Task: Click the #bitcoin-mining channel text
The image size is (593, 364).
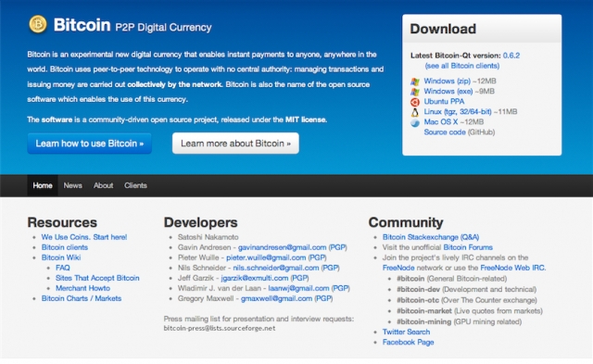Action: point(424,321)
